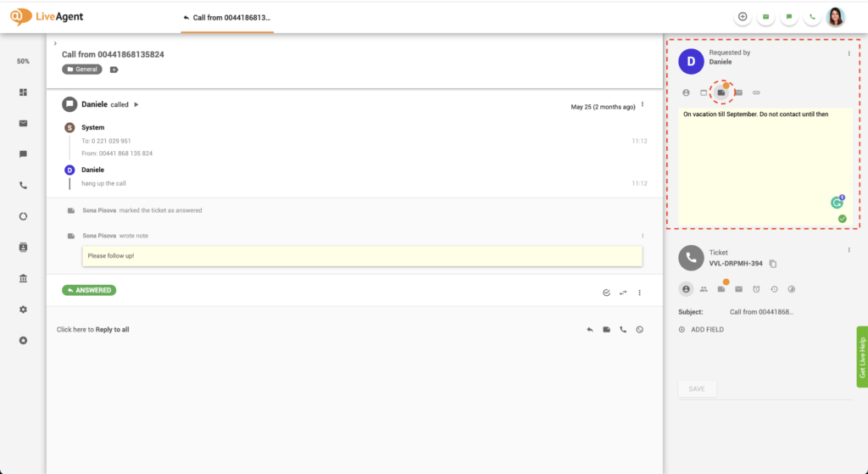Open the Chats icon in left sidebar

(x=23, y=154)
